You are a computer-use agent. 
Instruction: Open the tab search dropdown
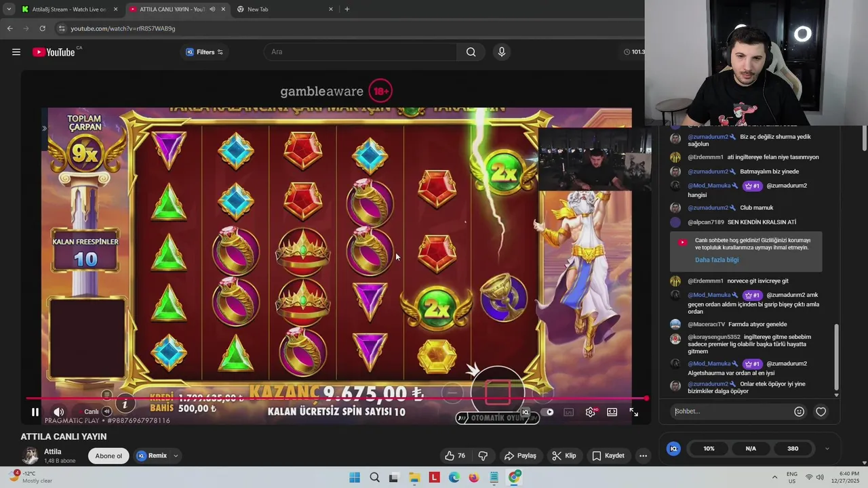(9, 9)
